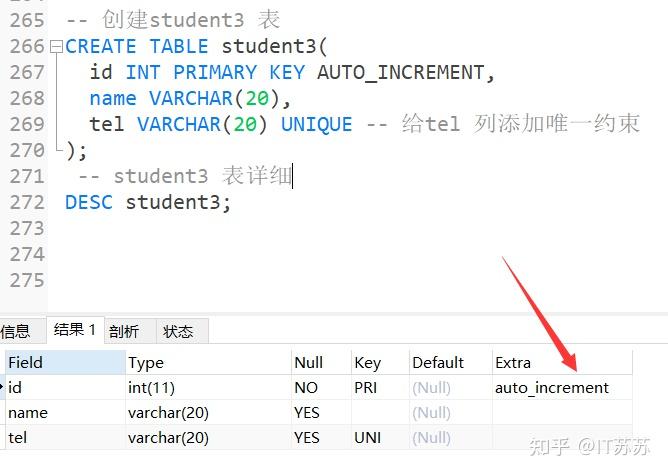Click 'student3;' on line 272
668x475 pixels.
point(178,202)
